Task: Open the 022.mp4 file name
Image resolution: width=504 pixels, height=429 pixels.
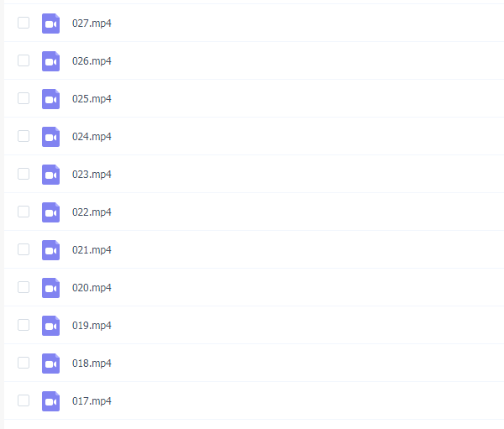Action: pyautogui.click(x=92, y=212)
